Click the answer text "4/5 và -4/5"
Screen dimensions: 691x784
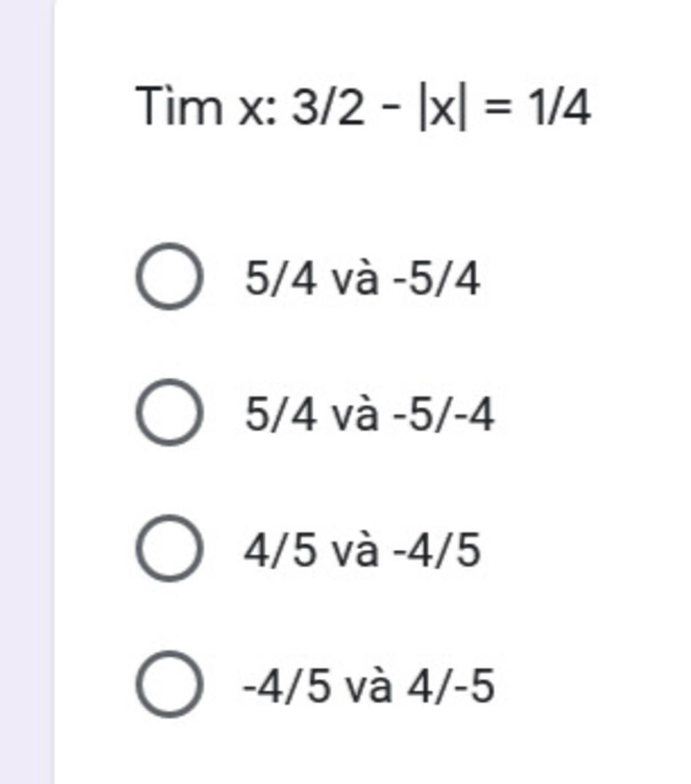[x=362, y=550]
